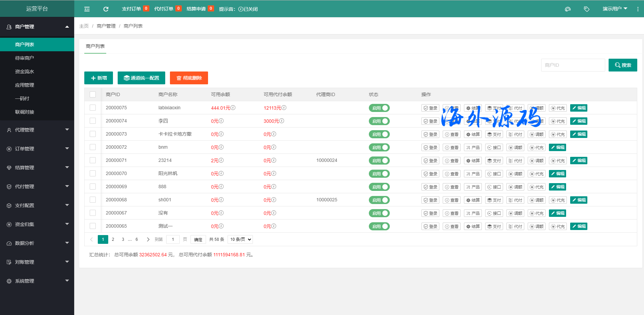Screen dimensions: 644x315
Task: Click the refresh icon in top bar
Action: [x=106, y=9]
